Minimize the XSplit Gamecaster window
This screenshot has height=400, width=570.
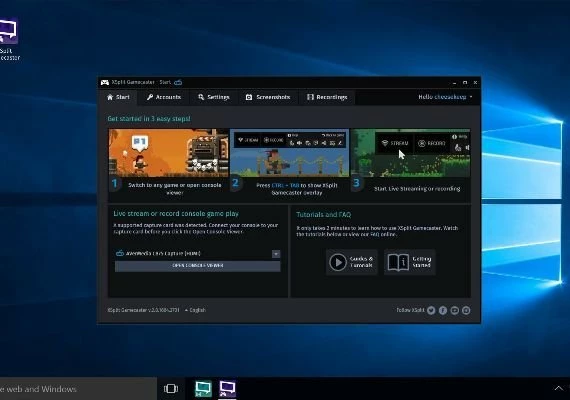coord(454,83)
